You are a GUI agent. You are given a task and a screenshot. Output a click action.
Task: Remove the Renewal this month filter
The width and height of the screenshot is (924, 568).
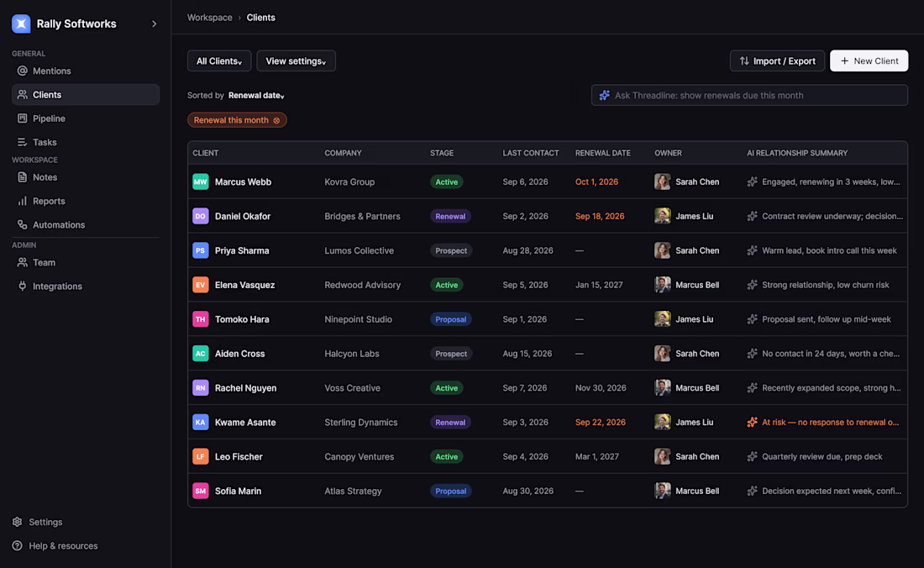(276, 120)
